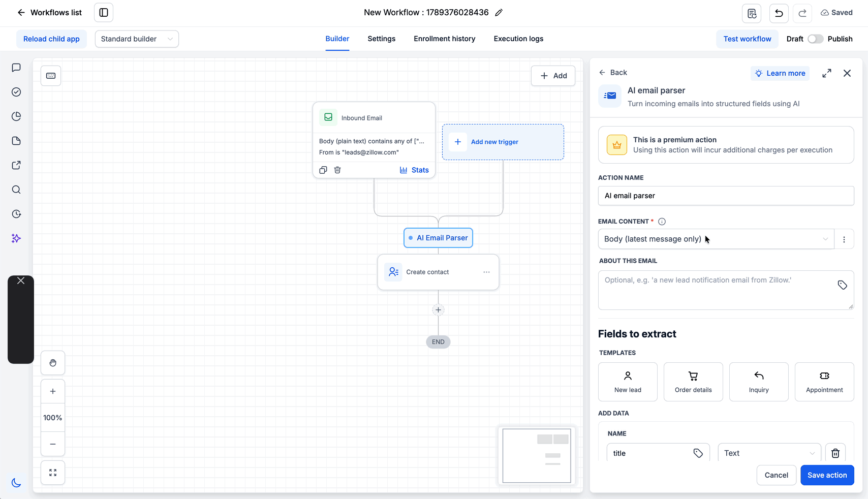868x499 pixels.
Task: Click the Test workflow button
Action: (747, 39)
